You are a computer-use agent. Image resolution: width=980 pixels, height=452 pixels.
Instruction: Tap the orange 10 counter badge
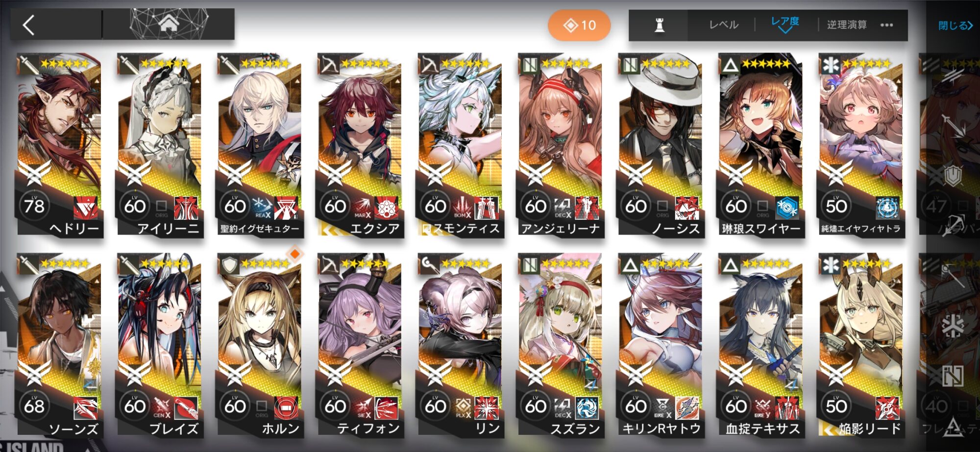coord(579,25)
